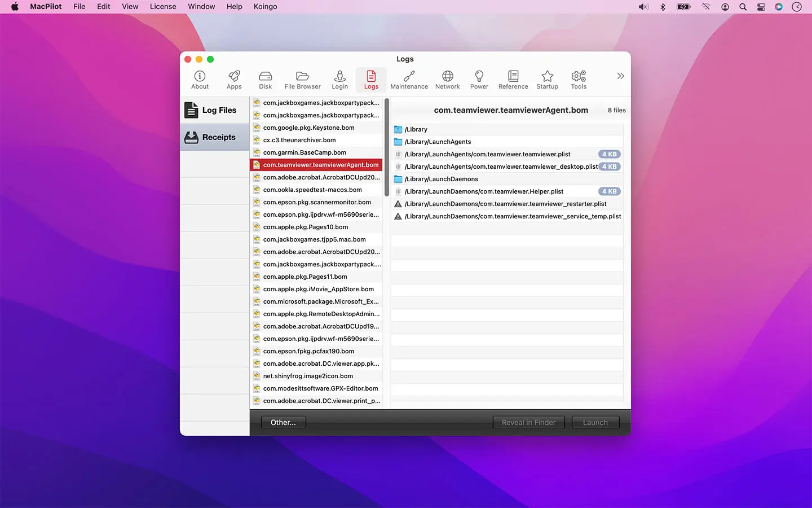Open the File menu
Viewport: 812px width, 508px height.
[x=80, y=7]
